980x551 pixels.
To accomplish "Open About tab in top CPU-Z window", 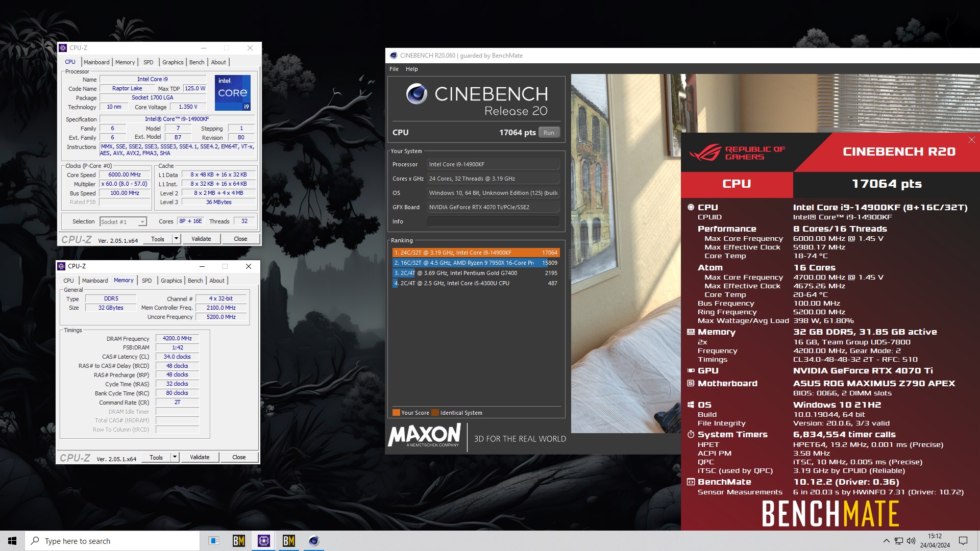I will (218, 62).
